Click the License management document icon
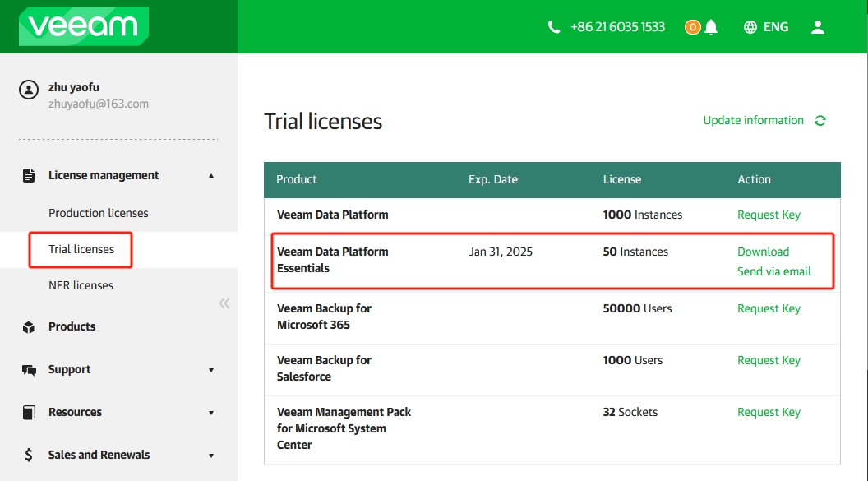Viewport: 868px width, 481px height. point(29,175)
